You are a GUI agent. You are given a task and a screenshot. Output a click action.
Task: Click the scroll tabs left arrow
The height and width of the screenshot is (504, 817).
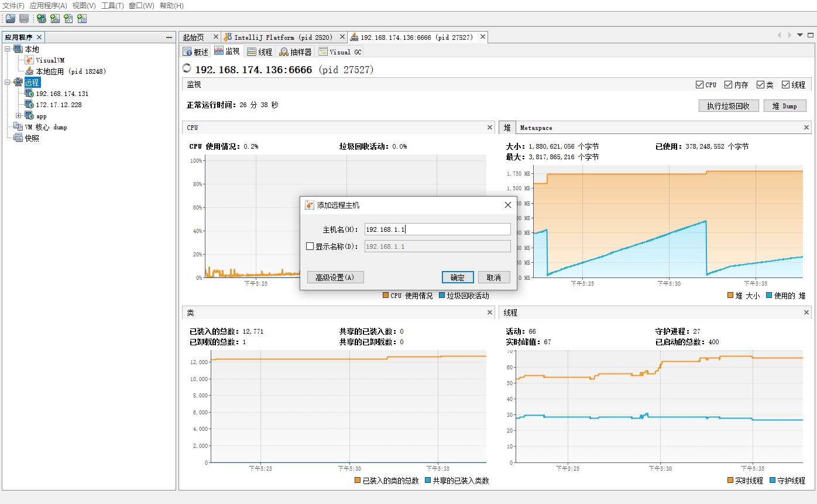pos(780,35)
